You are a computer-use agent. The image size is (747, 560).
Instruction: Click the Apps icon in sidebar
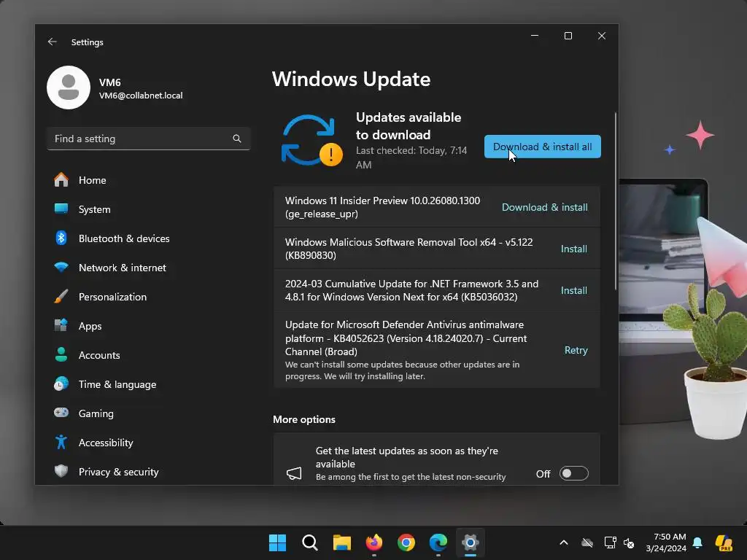coord(61,326)
